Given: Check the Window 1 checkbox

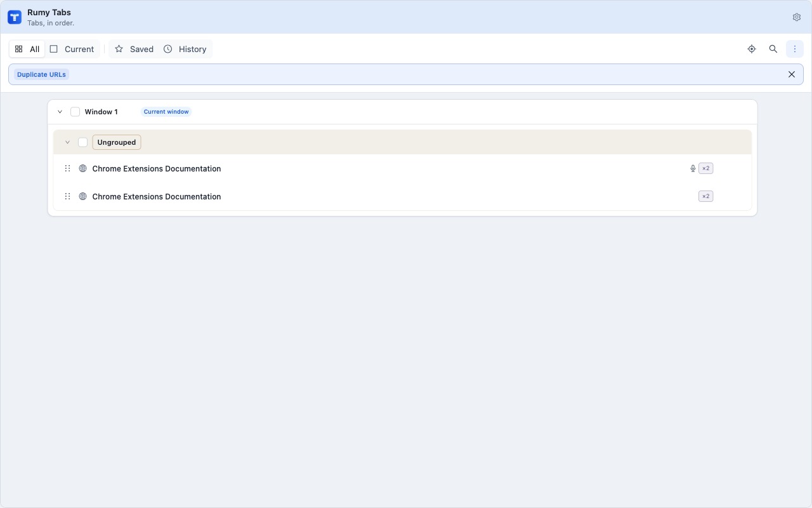Looking at the screenshot, I should coord(75,112).
